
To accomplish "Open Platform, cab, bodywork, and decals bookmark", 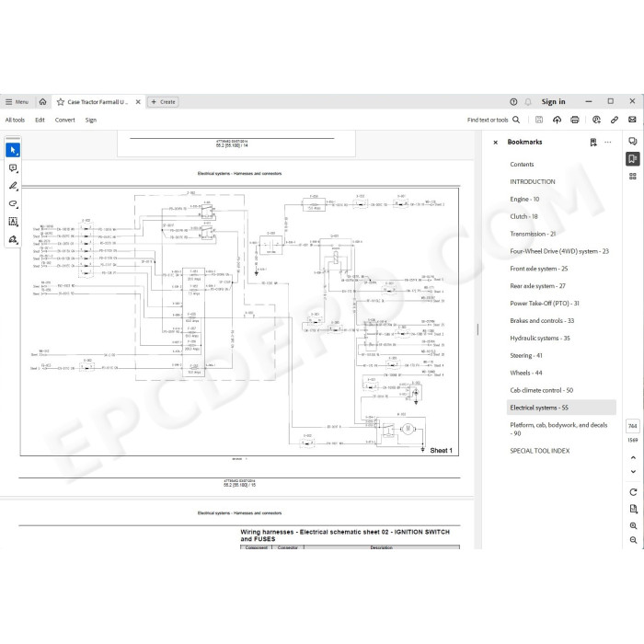I will 558,430.
